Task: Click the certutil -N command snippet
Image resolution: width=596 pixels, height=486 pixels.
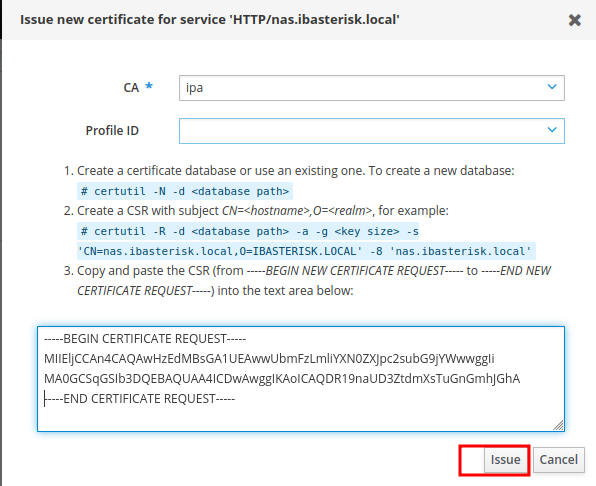Action: [185, 191]
